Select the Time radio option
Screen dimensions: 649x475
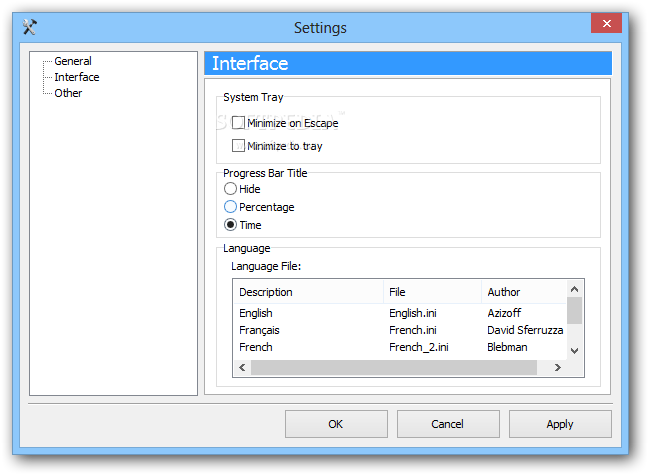(230, 225)
